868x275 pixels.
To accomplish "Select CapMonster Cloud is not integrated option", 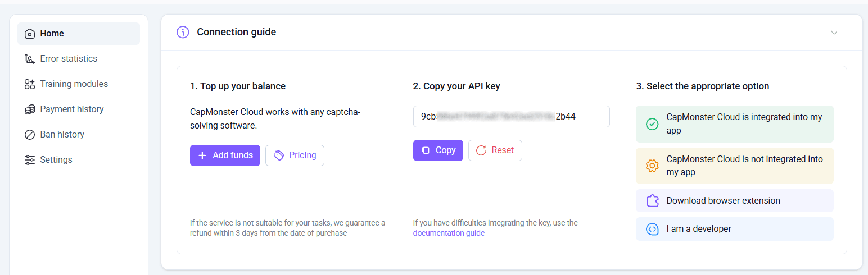I will coord(735,166).
